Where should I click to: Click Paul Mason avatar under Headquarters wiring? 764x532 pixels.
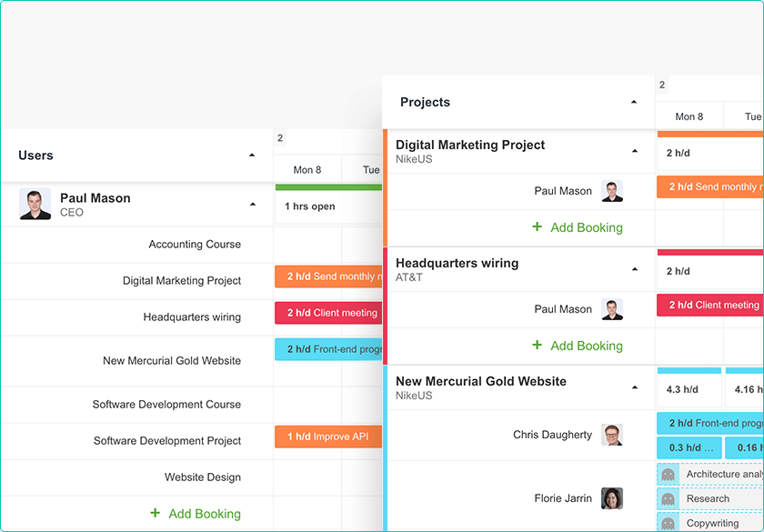612,309
